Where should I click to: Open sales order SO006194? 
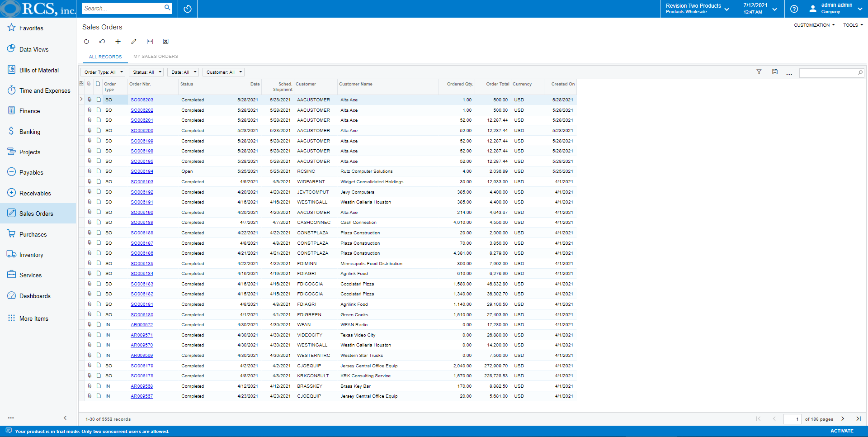142,171
